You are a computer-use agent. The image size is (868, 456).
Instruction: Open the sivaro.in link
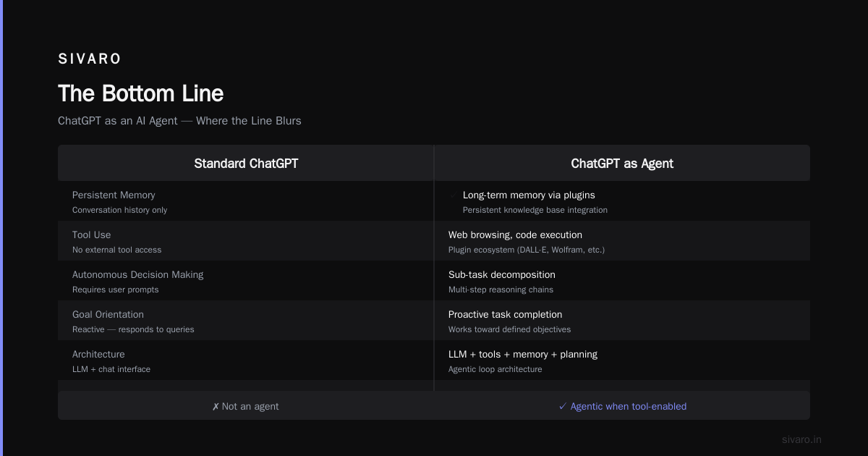pos(802,439)
